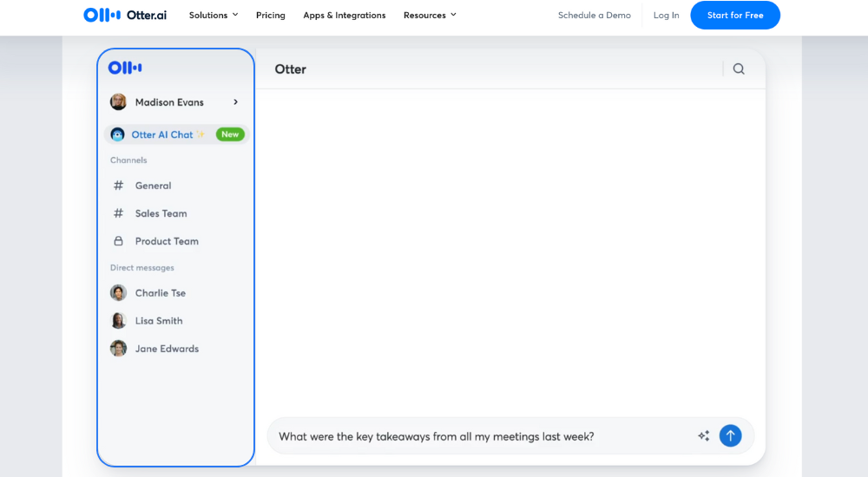Click the Direct messages section label

pyautogui.click(x=141, y=267)
